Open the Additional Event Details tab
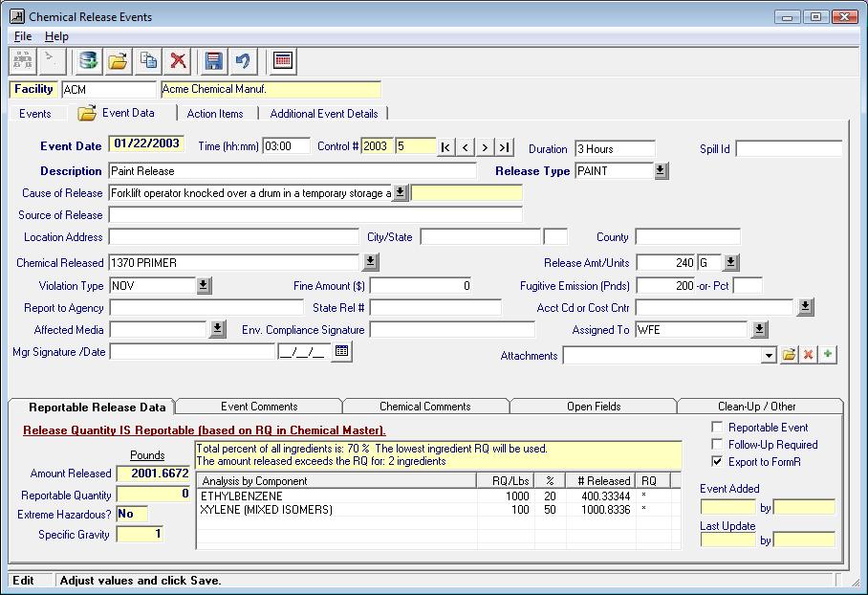 (x=324, y=114)
